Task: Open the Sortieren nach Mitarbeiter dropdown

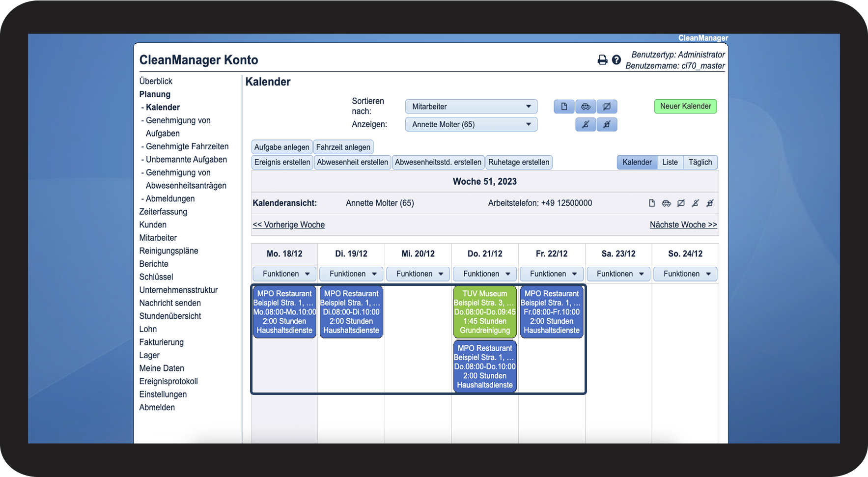Action: point(471,107)
